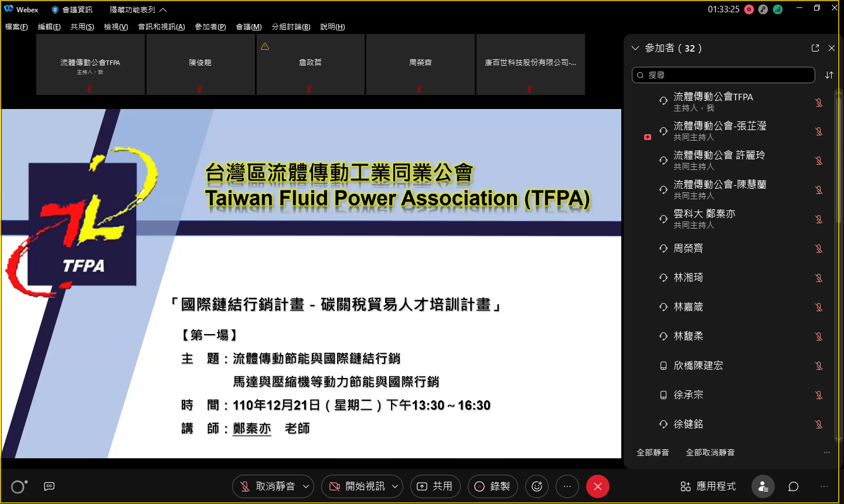Screen dimensions: 844x504
Task: Open reactions smiley icon
Action: pyautogui.click(x=537, y=486)
